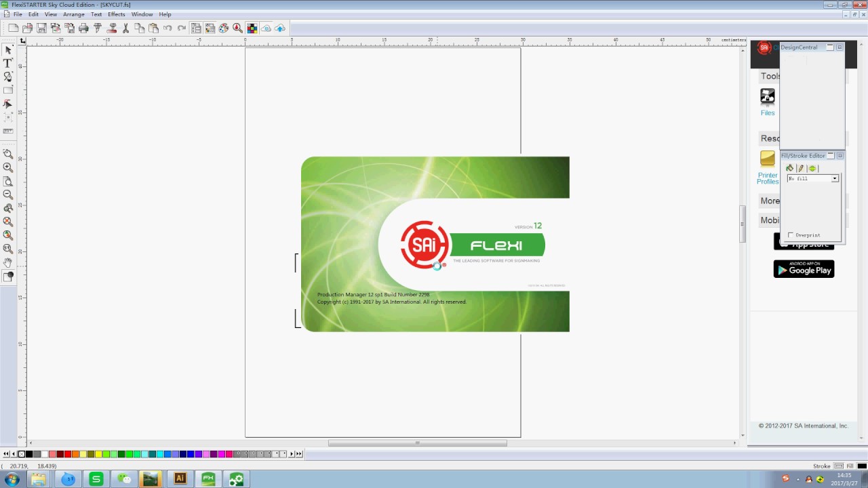
Task: Click the Cut scissors icon in toolbar
Action: click(x=125, y=28)
